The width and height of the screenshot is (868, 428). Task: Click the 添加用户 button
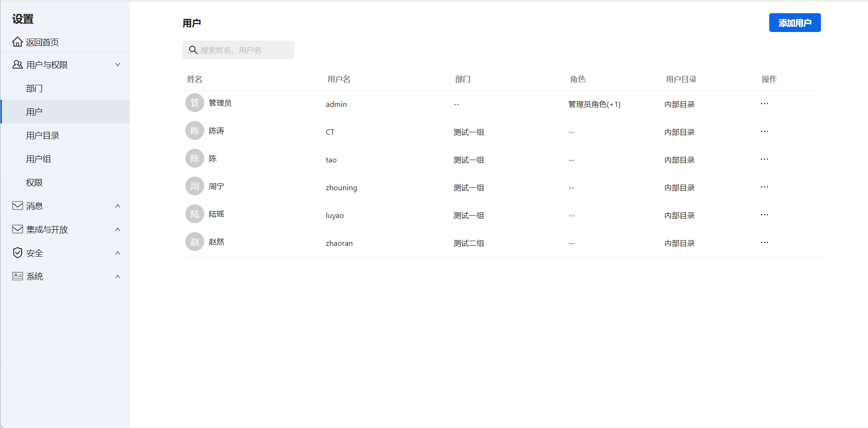pos(795,23)
